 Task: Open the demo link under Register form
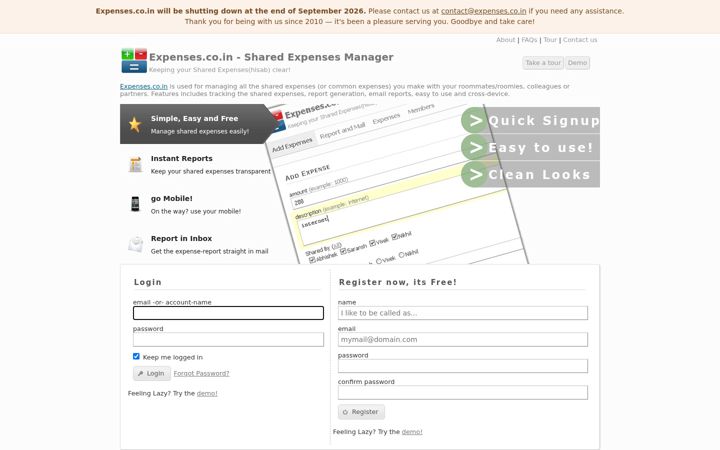click(412, 432)
